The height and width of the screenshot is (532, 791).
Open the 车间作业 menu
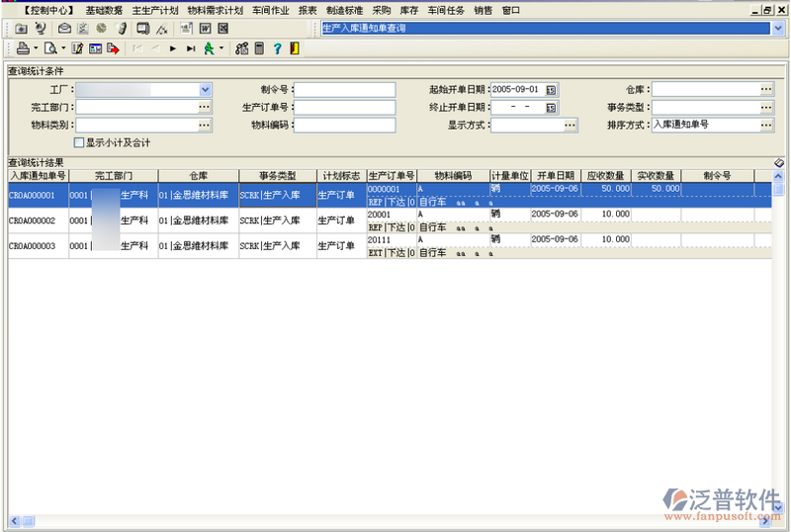point(271,9)
